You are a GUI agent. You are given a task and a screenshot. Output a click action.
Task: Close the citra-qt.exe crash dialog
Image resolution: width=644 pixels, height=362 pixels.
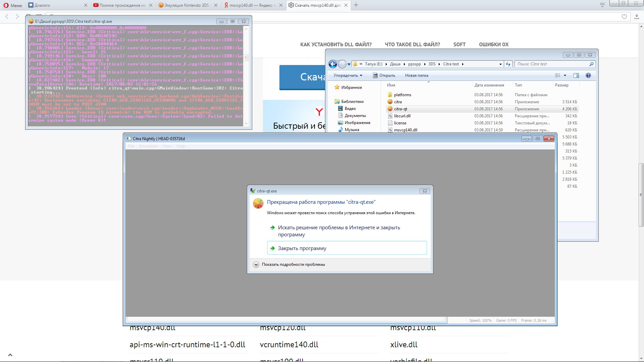pyautogui.click(x=425, y=191)
